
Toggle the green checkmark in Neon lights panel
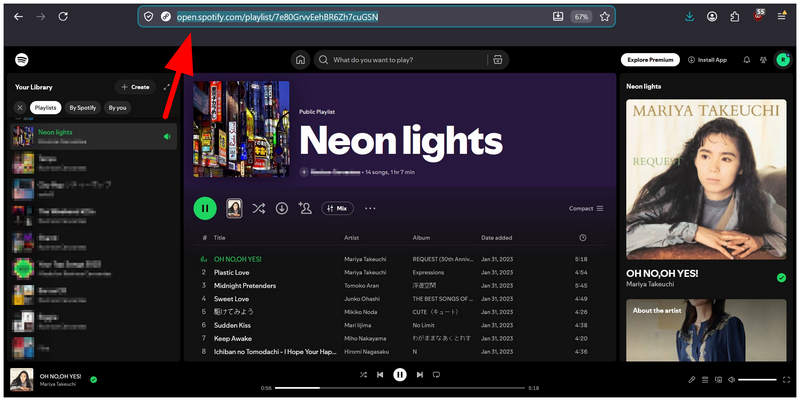[781, 278]
